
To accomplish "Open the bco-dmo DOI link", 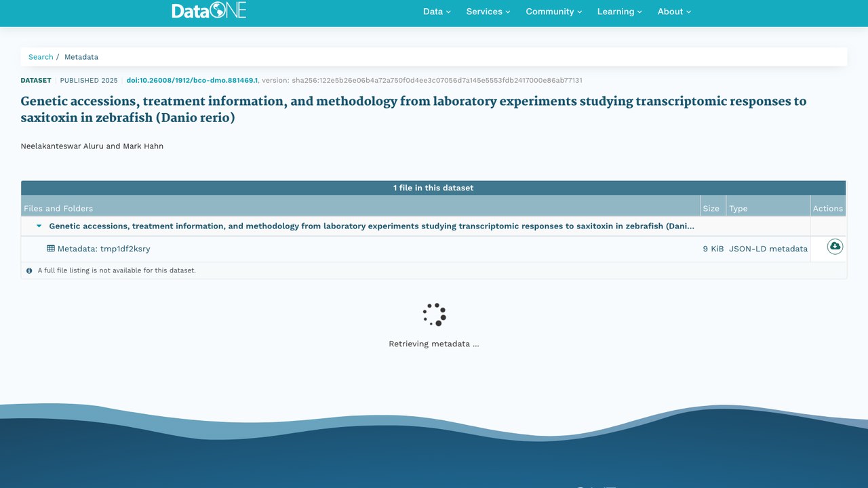I will pos(192,80).
